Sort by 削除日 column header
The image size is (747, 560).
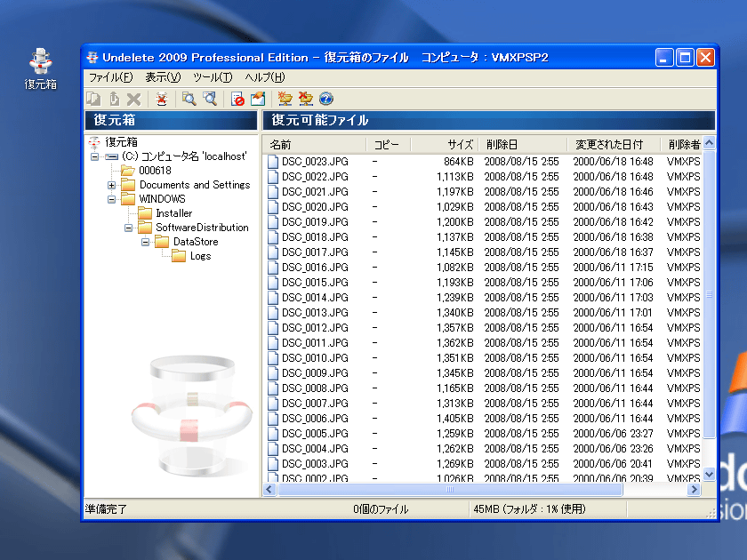click(x=522, y=144)
